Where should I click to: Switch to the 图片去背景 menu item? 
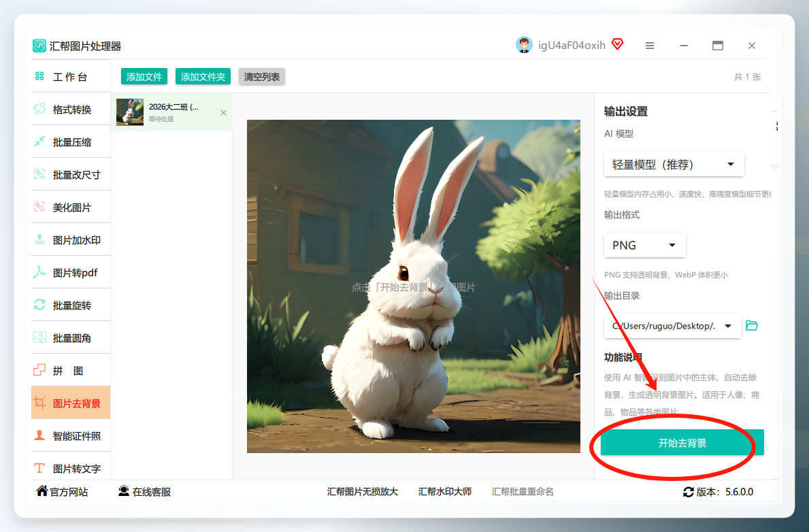(x=71, y=403)
